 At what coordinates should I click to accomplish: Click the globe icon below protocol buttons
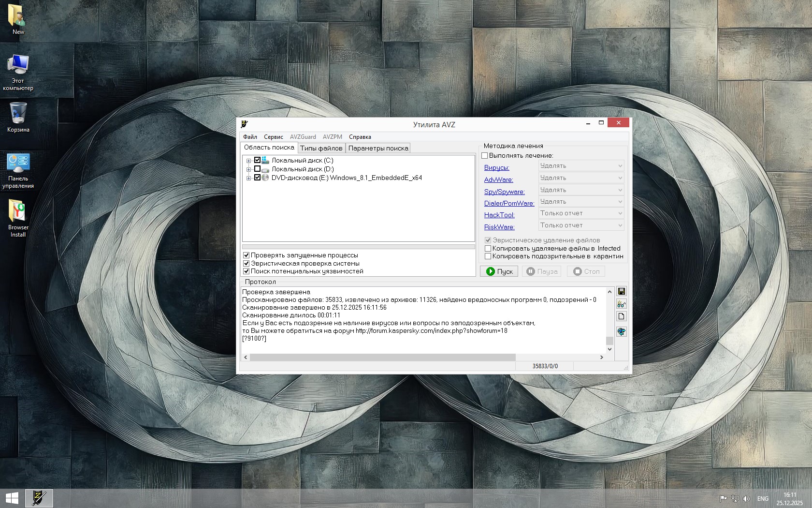pos(622,331)
